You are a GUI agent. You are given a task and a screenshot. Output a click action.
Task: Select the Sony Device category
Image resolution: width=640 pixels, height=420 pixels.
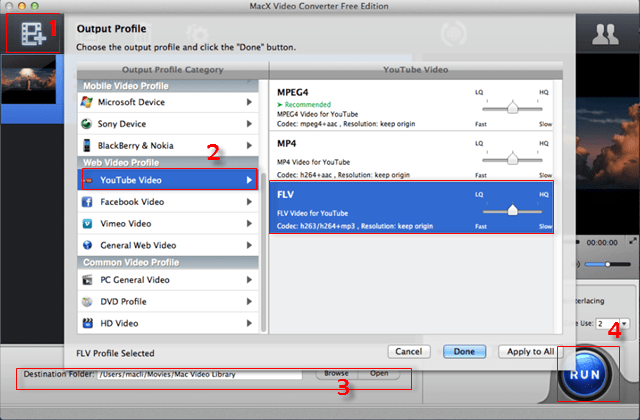pos(168,124)
